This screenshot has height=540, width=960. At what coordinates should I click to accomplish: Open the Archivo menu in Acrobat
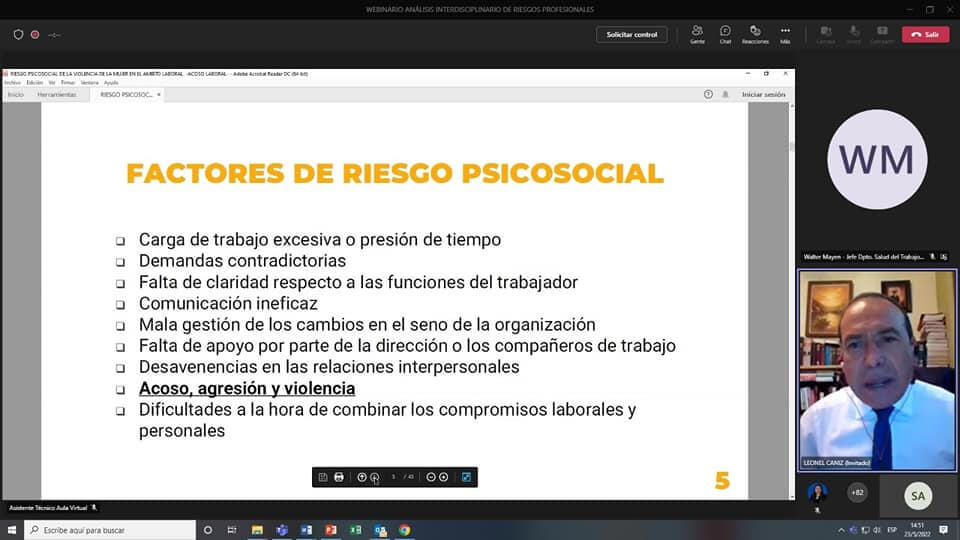click(x=12, y=83)
